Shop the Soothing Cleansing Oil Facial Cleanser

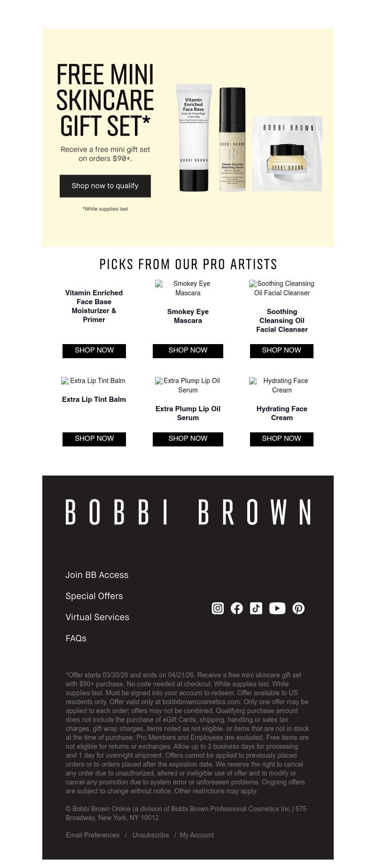(x=282, y=351)
